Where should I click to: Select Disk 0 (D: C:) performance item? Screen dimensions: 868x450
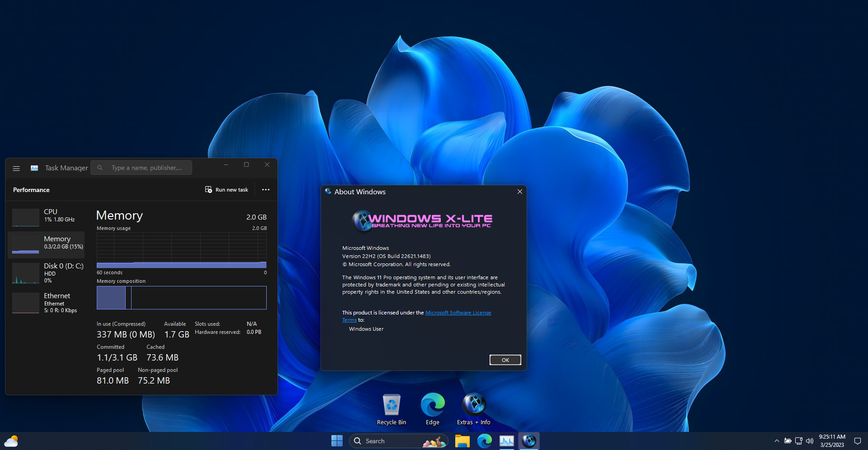point(46,273)
